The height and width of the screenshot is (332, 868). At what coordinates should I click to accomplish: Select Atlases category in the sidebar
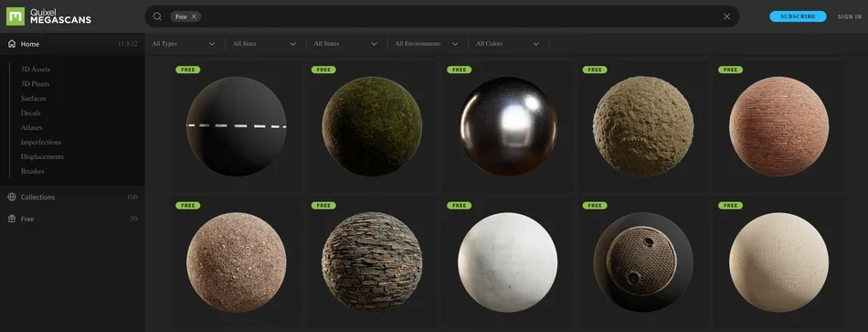(32, 127)
